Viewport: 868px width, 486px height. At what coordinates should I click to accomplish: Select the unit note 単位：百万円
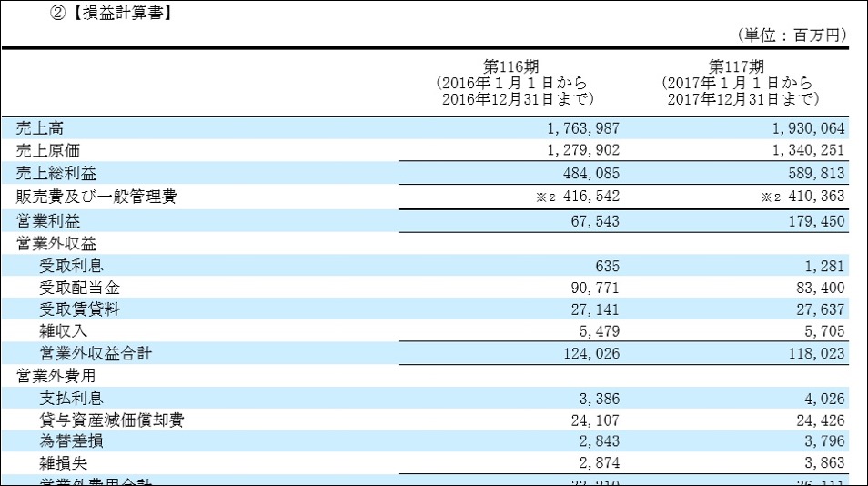pos(792,35)
